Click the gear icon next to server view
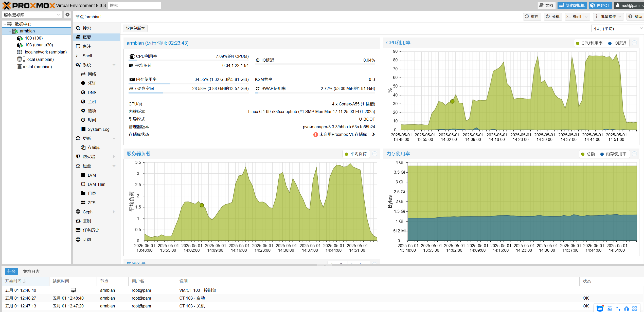Image resolution: width=644 pixels, height=312 pixels. 67,15
